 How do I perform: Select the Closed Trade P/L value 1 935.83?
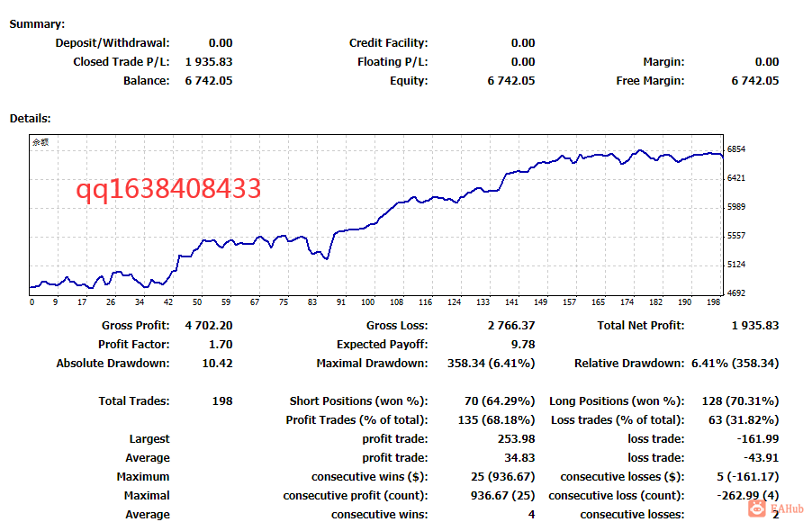[x=209, y=61]
